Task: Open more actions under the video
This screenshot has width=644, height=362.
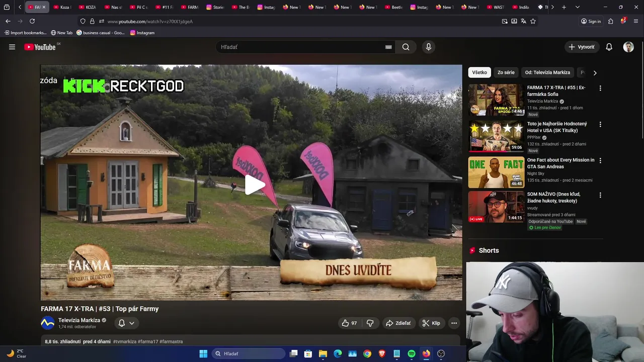Action: 454,323
